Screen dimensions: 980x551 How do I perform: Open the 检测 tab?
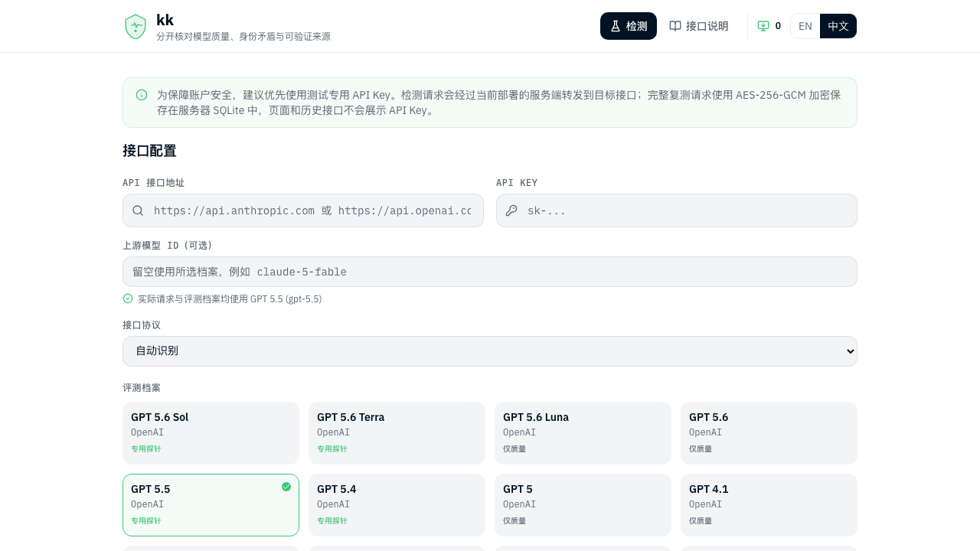(x=629, y=26)
